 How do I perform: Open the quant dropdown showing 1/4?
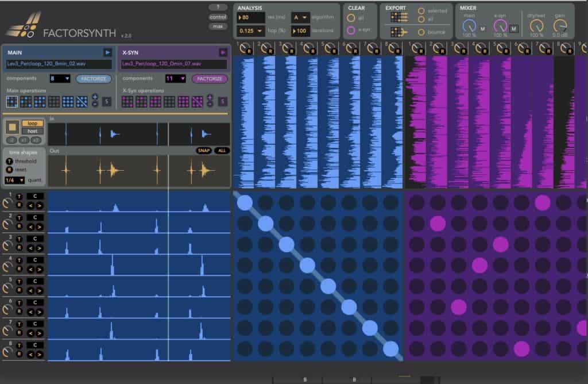14,180
